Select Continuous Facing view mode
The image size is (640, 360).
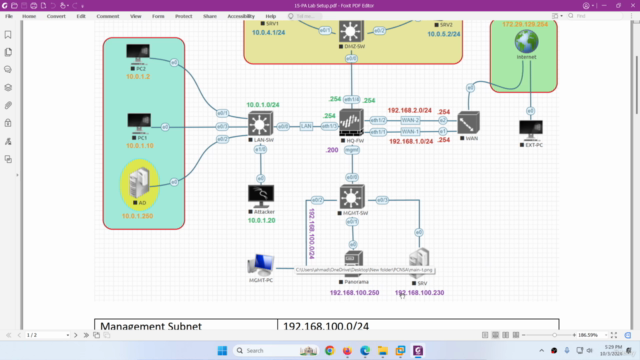[x=516, y=335]
